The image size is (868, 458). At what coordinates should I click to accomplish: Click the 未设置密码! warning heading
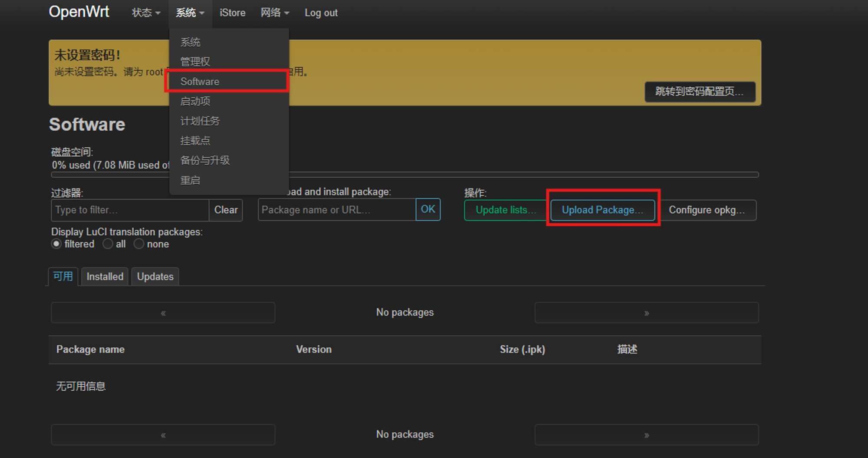[x=87, y=55]
